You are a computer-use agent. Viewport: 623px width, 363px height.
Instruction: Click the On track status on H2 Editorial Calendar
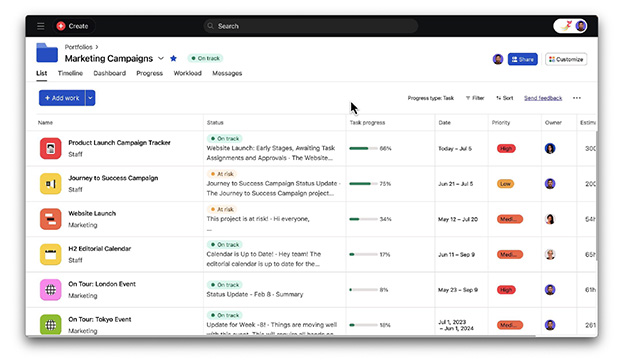pyautogui.click(x=224, y=245)
